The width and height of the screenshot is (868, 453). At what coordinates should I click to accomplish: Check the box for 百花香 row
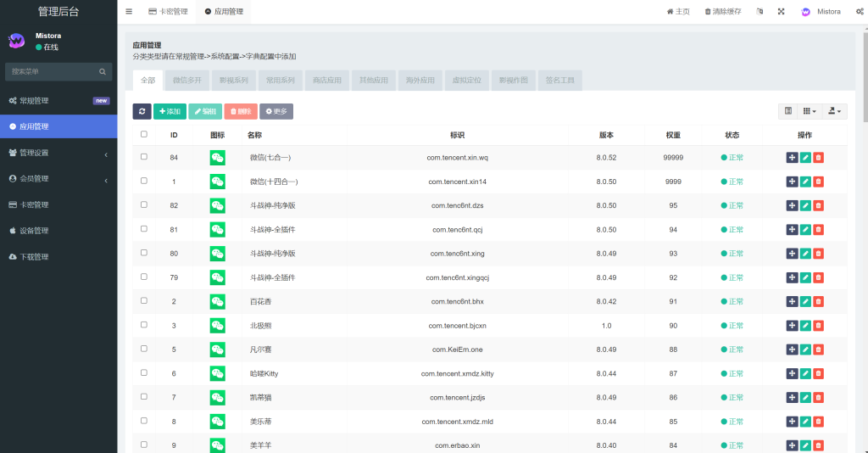(144, 300)
